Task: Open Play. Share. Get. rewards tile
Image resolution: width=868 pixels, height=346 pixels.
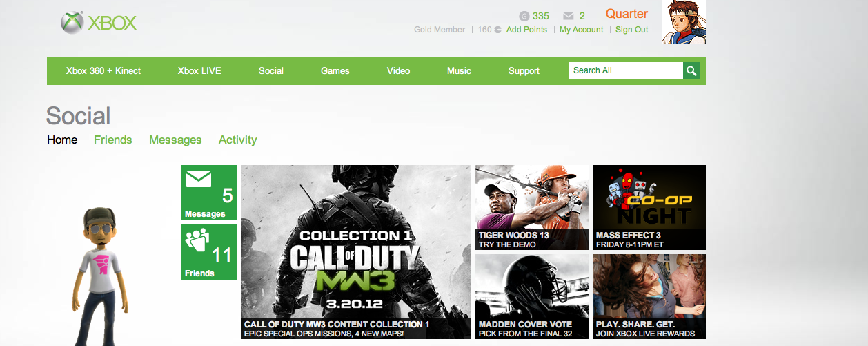Action: (649, 296)
